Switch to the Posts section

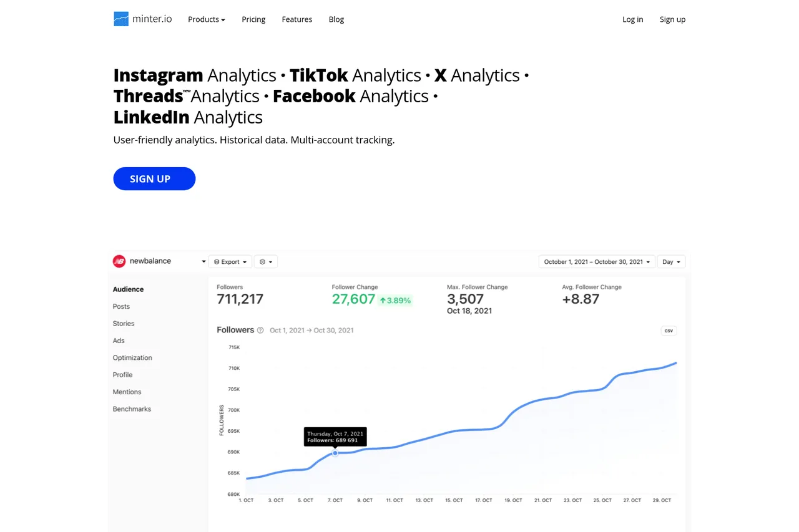click(121, 306)
